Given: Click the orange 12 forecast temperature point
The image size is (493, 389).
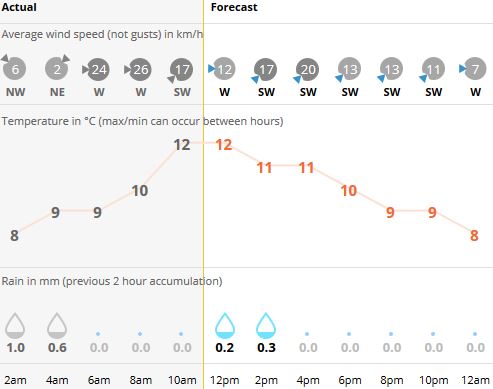Looking at the screenshot, I should pyautogui.click(x=224, y=145).
